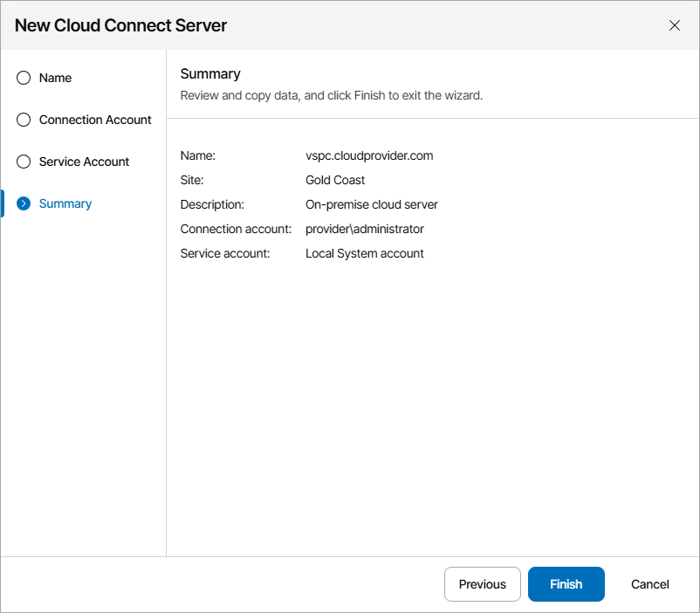Click the wizard step sidebar icon column
This screenshot has height=613, width=700.
point(23,141)
